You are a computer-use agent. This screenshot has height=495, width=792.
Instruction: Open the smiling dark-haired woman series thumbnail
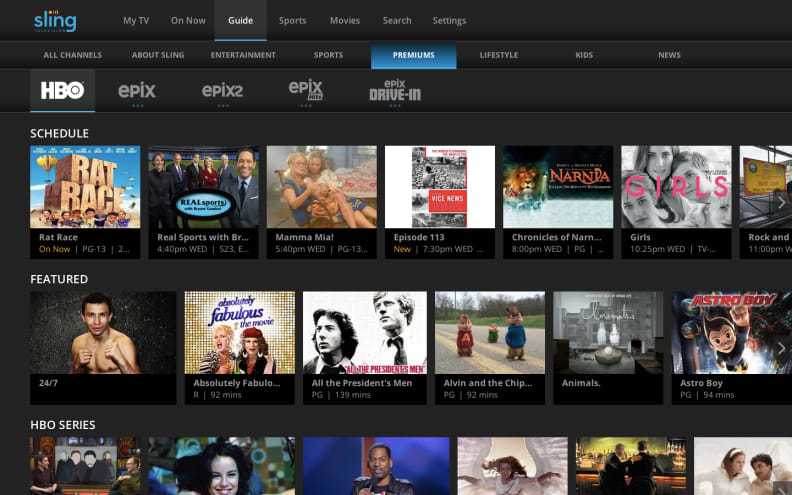tap(222, 466)
